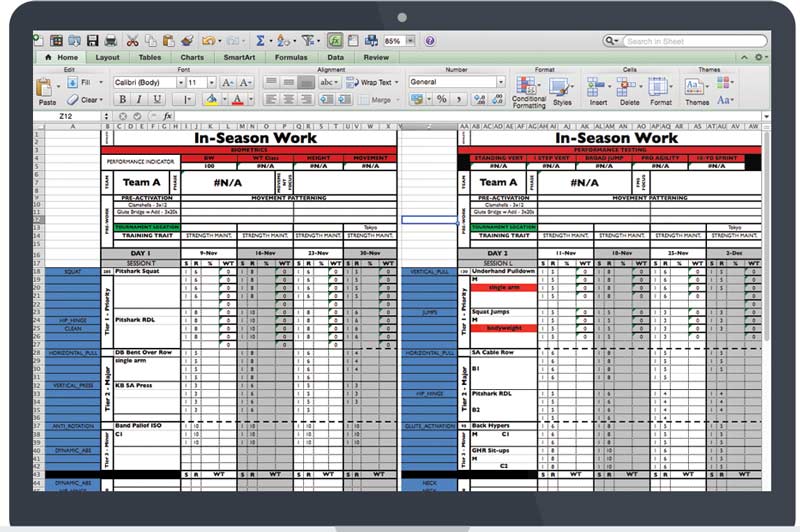Viewport: 800px width, 532px height.
Task: Open theme colors palette squares
Action: 724,82
